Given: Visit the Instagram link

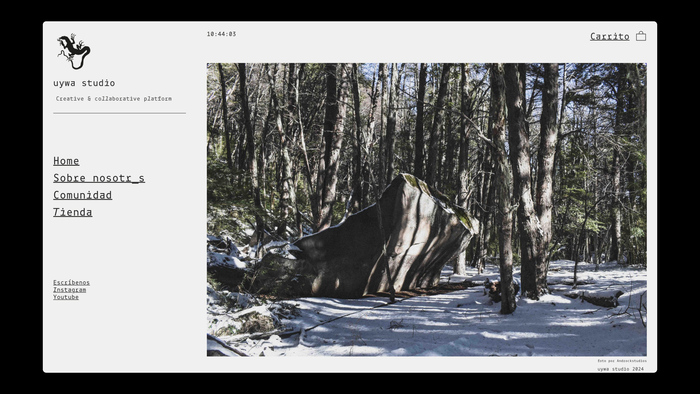Looking at the screenshot, I should tap(70, 290).
